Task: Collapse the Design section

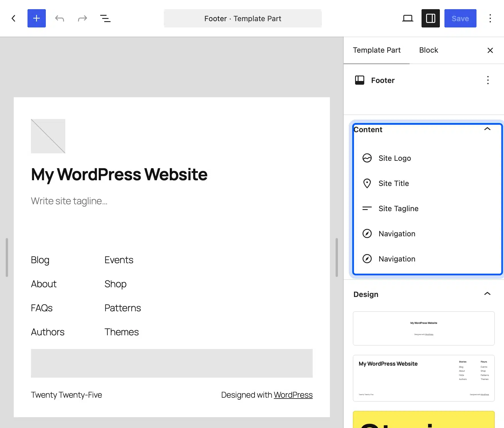Action: click(x=487, y=294)
